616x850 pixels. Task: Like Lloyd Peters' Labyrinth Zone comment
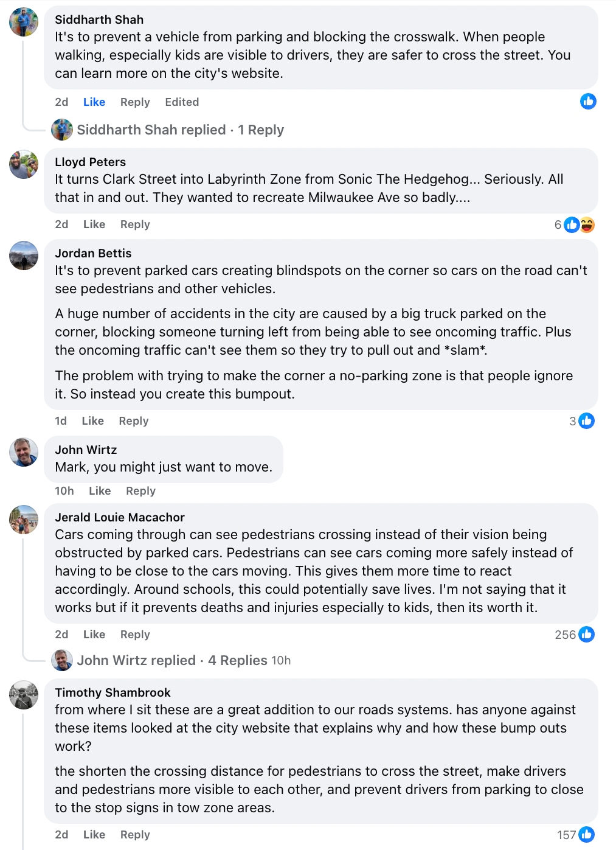[94, 225]
